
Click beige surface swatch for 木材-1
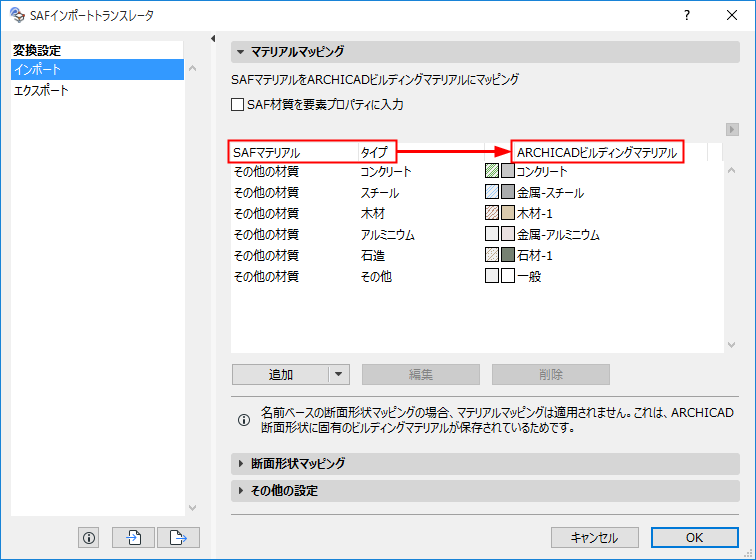[508, 213]
